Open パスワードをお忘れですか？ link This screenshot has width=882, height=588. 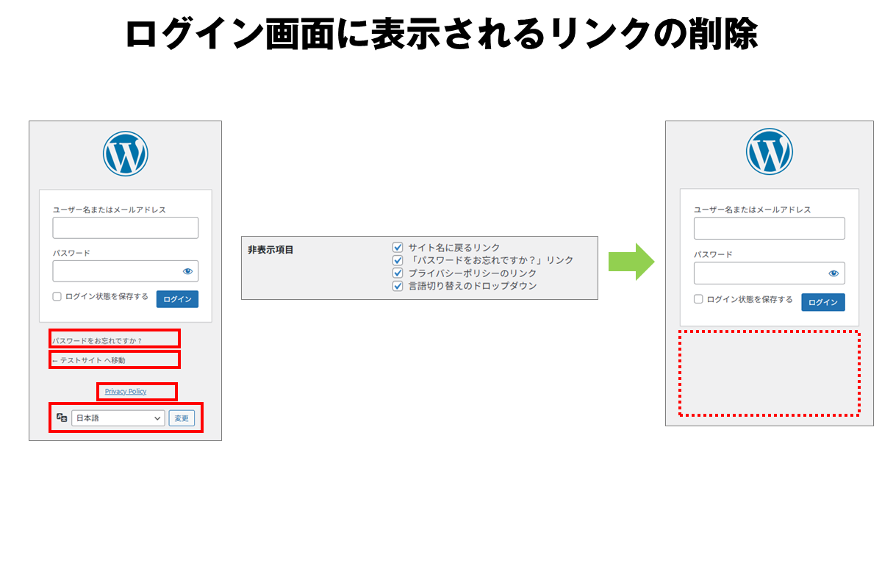point(97,340)
